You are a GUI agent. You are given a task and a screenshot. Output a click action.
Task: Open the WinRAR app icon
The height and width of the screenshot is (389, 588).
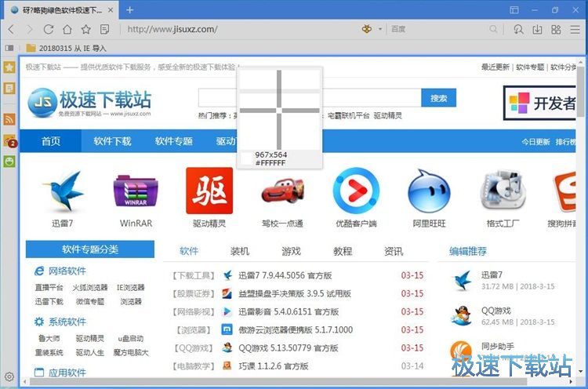click(x=136, y=191)
